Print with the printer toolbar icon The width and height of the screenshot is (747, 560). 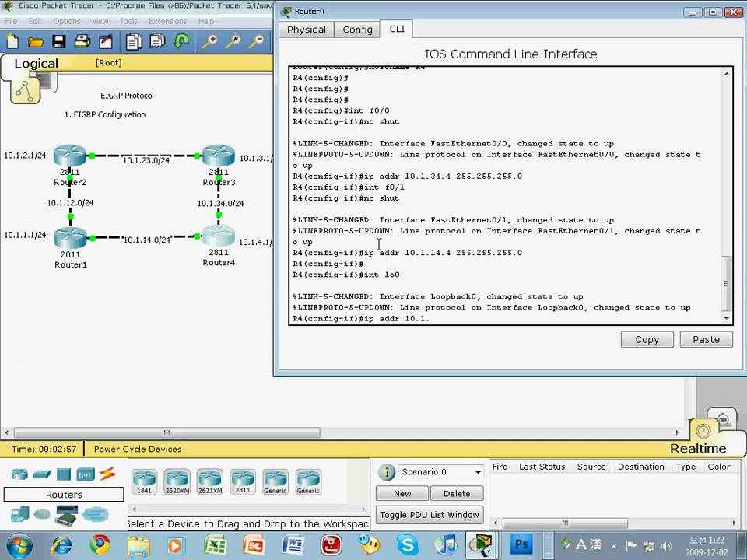pos(82,42)
